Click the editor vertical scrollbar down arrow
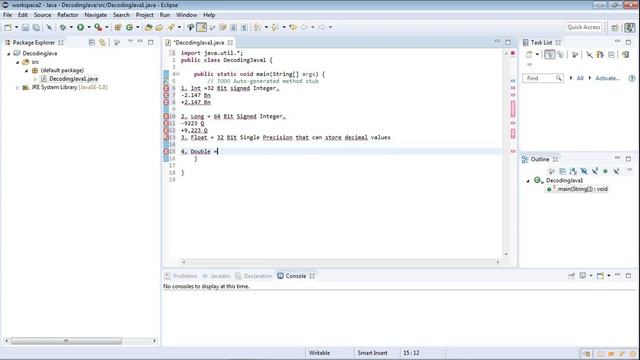Screen dimensions: 640x360 pos(506,254)
